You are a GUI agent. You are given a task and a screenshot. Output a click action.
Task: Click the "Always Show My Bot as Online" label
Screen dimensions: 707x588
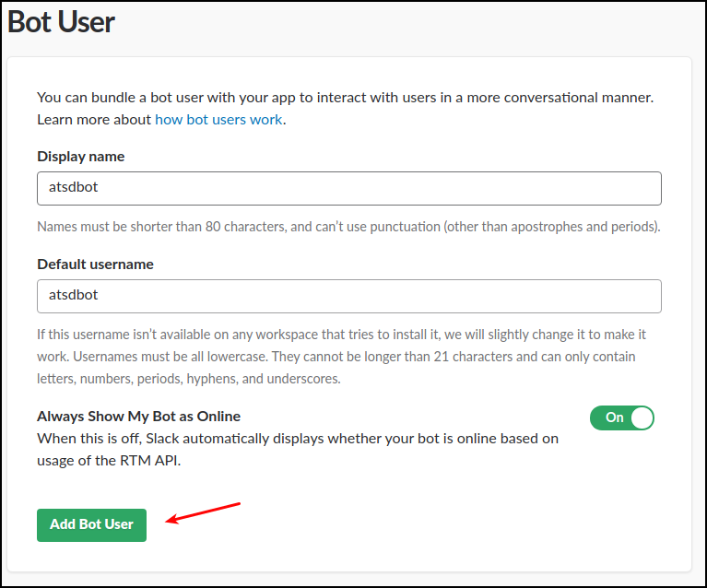[x=138, y=417]
